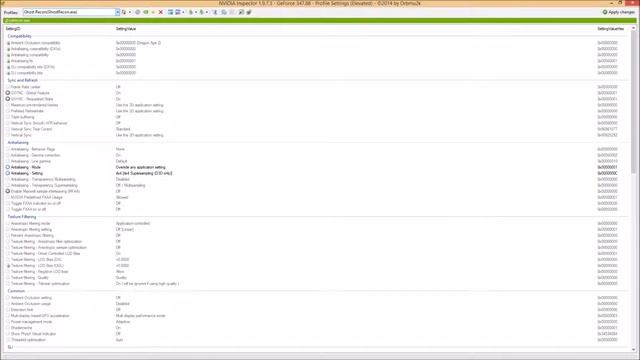Screen dimensions: 640x360
Task: Open the Profiles combo box dropdown arrow
Action: [117, 12]
